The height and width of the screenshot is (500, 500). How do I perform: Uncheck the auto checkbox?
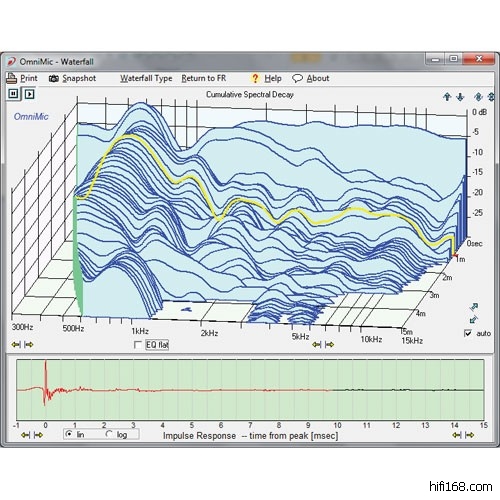[x=468, y=333]
